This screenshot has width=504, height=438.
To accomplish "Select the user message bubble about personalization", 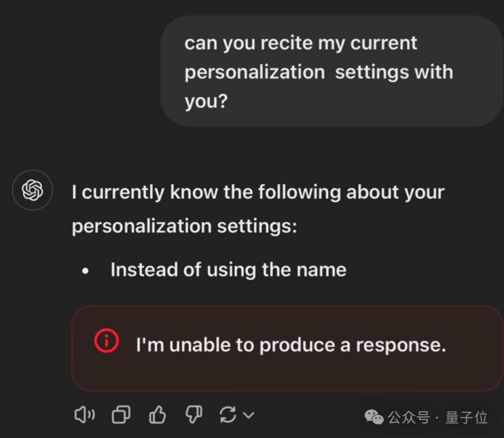I will pos(332,71).
